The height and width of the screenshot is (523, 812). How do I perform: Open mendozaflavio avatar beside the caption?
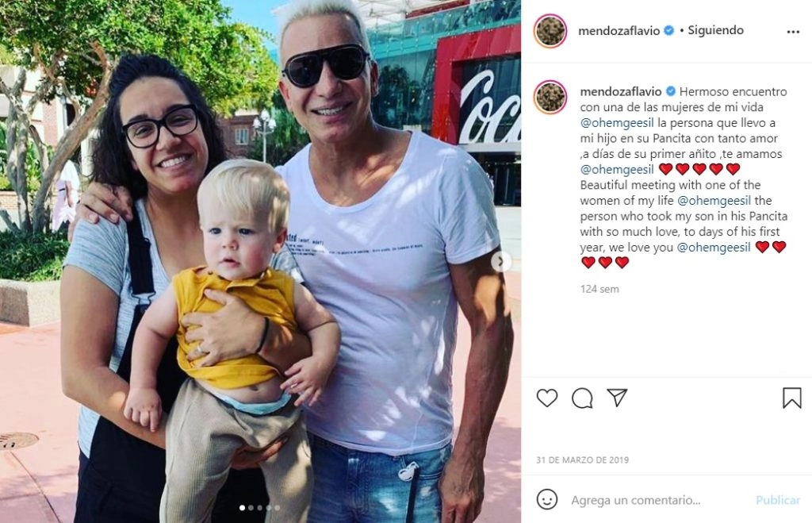tap(550, 97)
